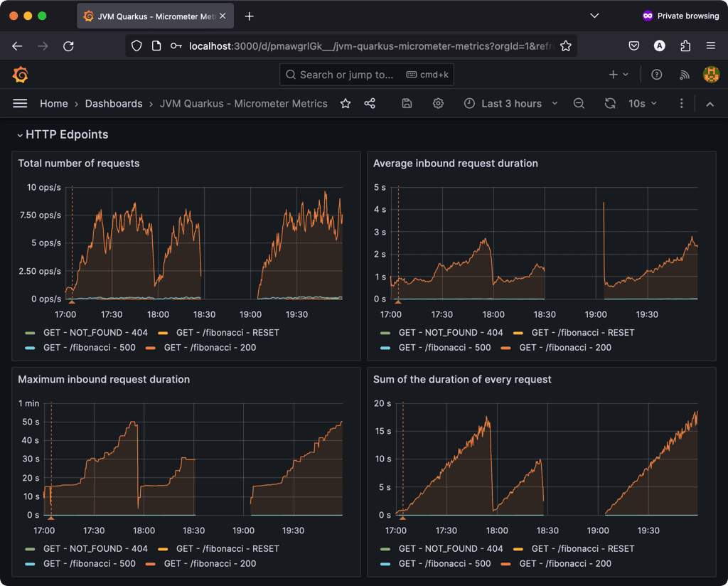Click Private browsing indicator

pyautogui.click(x=680, y=16)
